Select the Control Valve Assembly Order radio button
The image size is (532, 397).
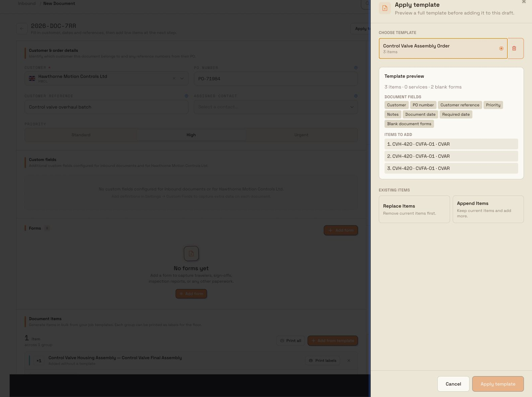click(501, 48)
